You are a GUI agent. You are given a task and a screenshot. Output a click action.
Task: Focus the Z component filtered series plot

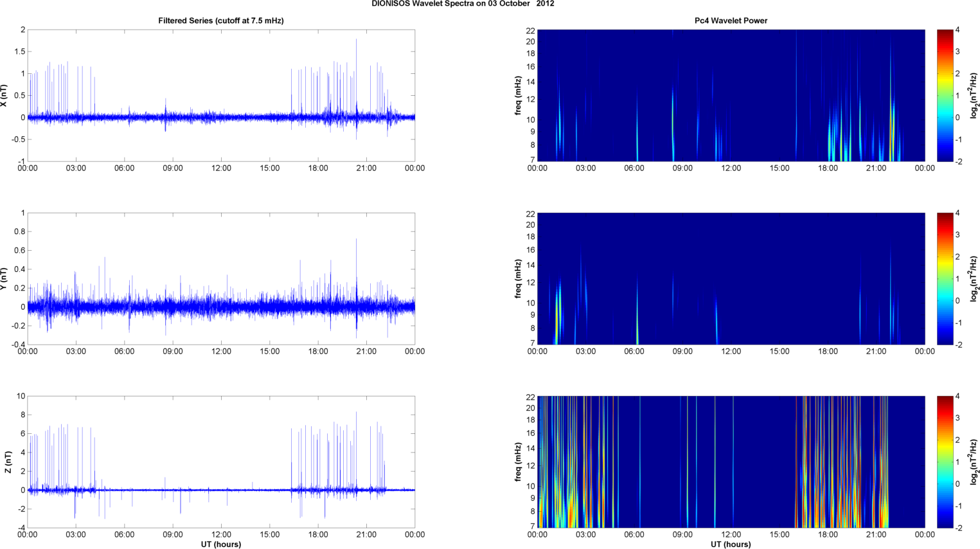click(x=221, y=462)
